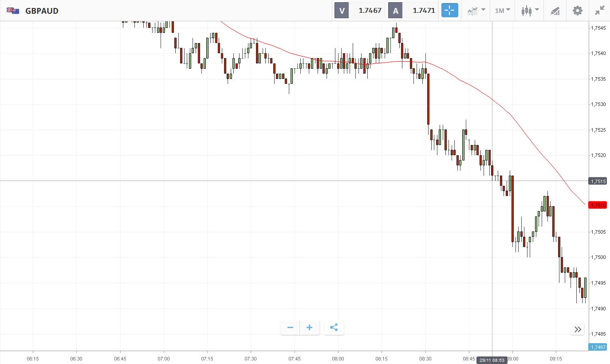Open the 1M timeframe dropdown
Screen dimensions: 610x364
tap(502, 10)
